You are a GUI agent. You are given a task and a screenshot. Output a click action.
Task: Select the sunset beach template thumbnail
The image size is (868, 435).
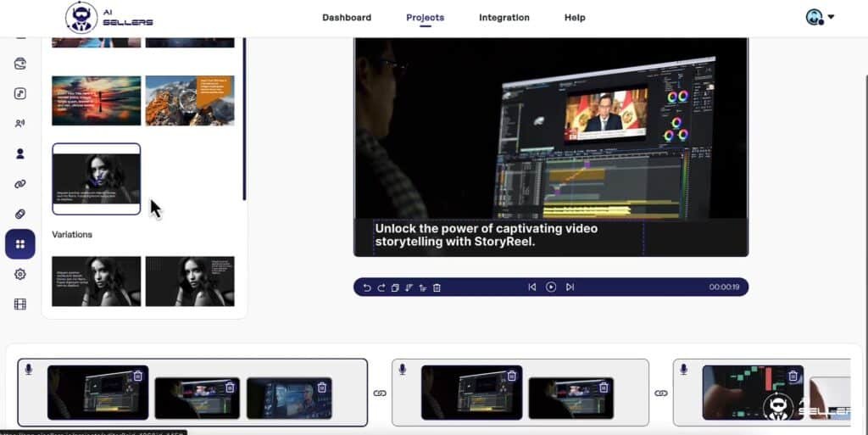pos(97,101)
